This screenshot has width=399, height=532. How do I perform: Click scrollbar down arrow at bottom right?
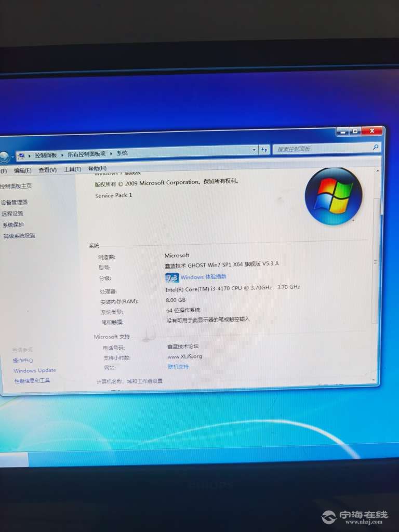tap(374, 380)
